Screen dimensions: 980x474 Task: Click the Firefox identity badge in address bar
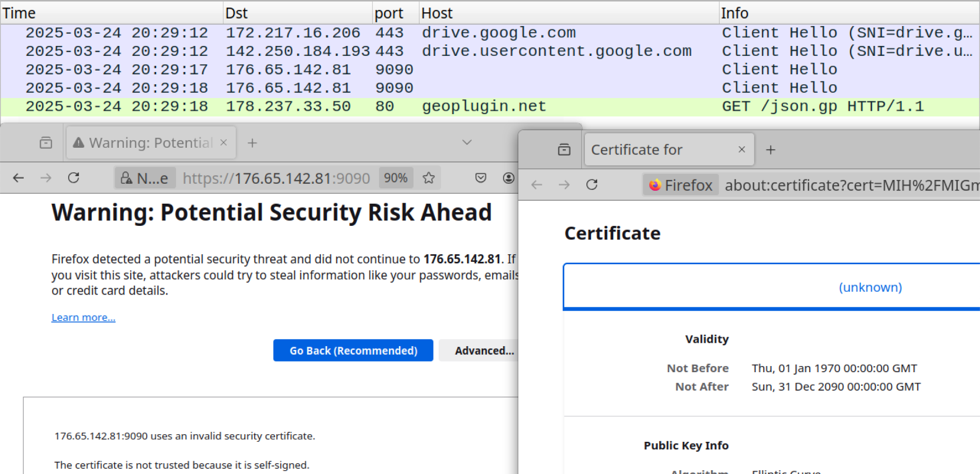click(680, 185)
